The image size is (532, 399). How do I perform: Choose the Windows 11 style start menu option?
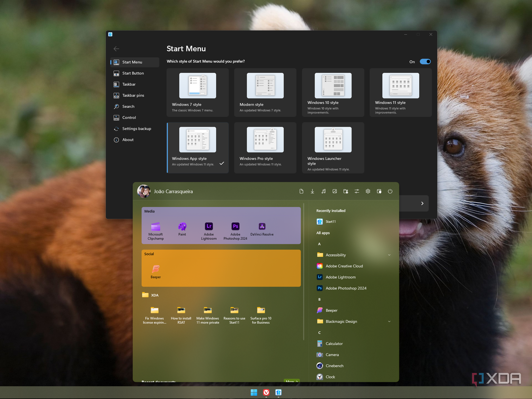(401, 92)
